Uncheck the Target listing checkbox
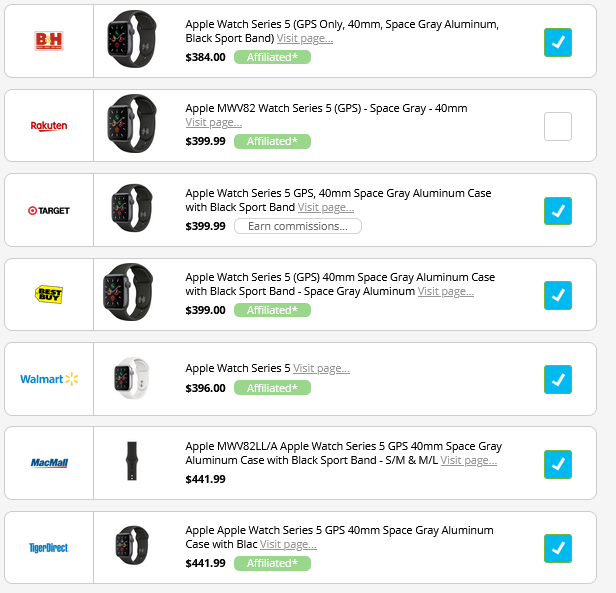Screen dimensions: 616x593 558,211
